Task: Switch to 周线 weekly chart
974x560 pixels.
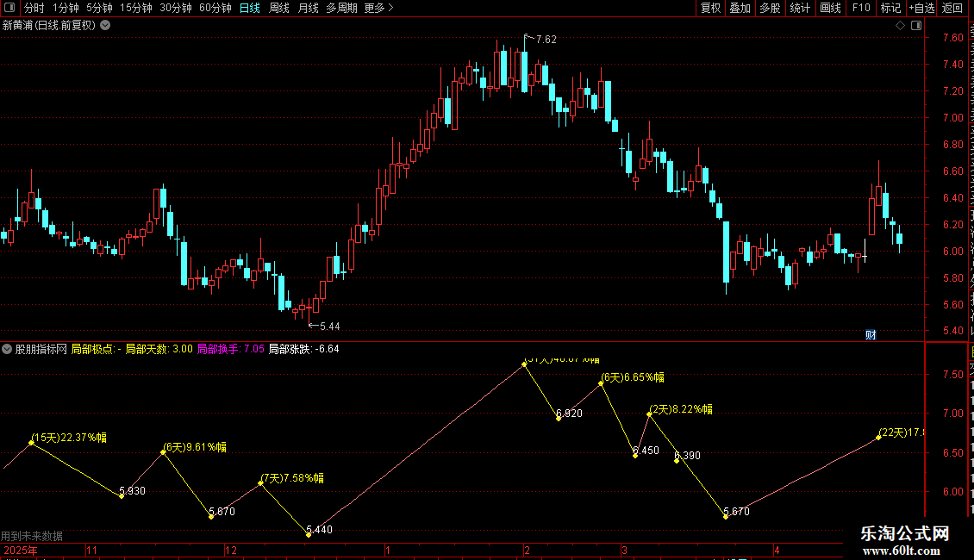Action: click(279, 8)
